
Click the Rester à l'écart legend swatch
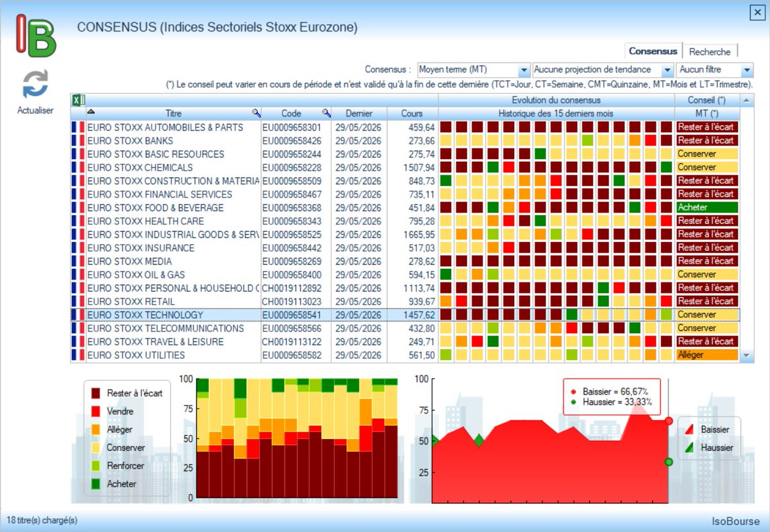click(x=96, y=393)
